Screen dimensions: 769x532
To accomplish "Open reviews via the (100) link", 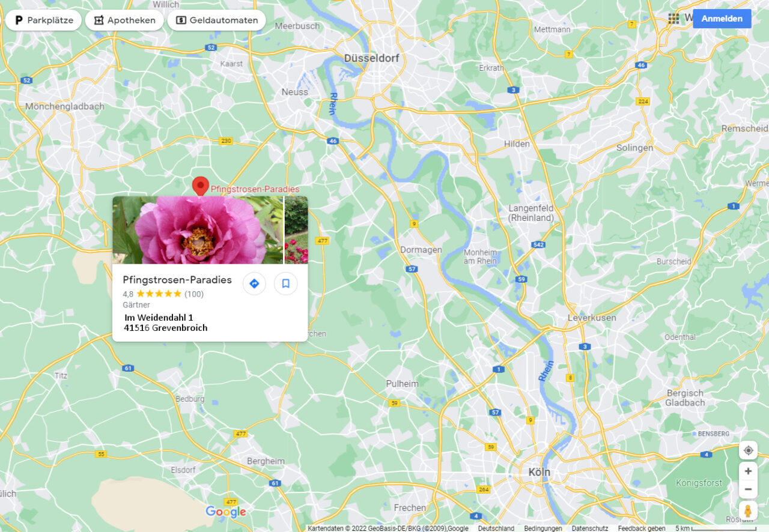I will (x=195, y=294).
